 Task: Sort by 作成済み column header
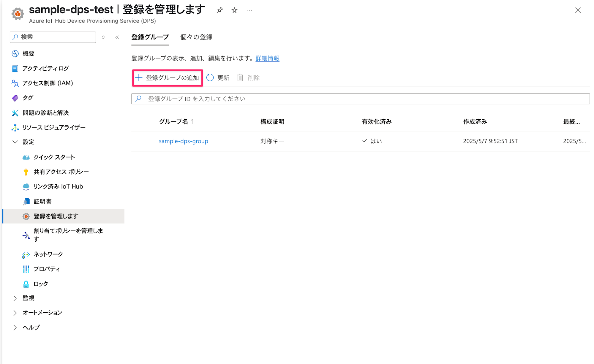pyautogui.click(x=475, y=122)
